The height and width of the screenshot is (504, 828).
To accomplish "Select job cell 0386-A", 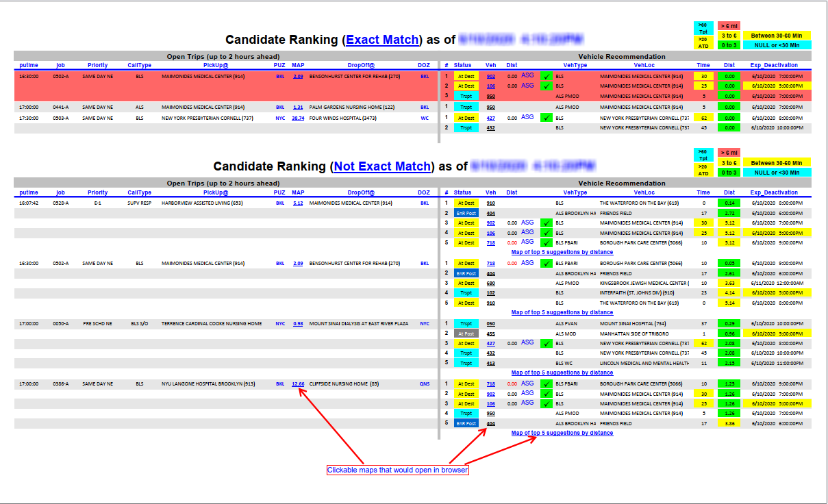I will [61, 384].
